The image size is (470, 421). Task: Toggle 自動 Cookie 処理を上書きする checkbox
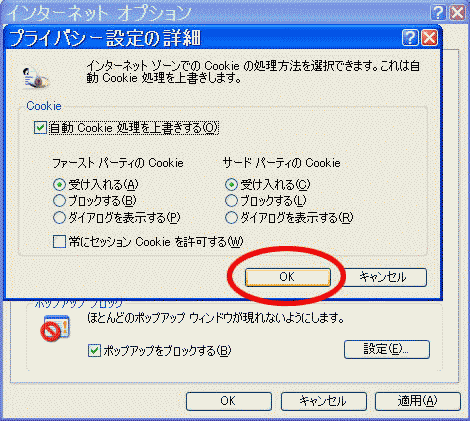40,128
